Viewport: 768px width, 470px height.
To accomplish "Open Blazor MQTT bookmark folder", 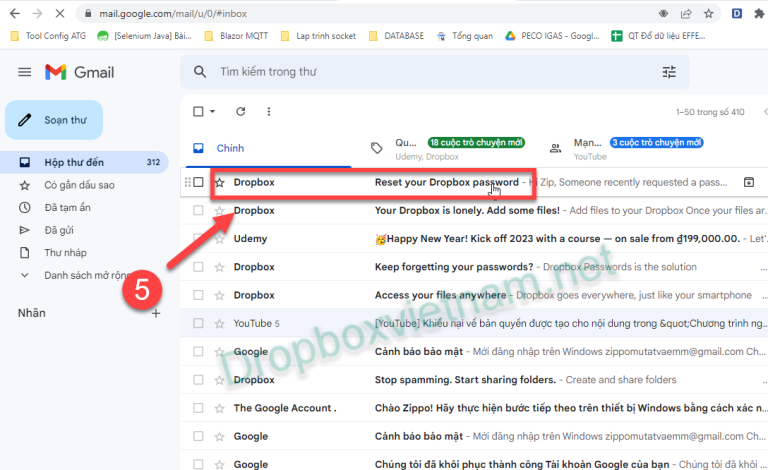I will pyautogui.click(x=237, y=36).
